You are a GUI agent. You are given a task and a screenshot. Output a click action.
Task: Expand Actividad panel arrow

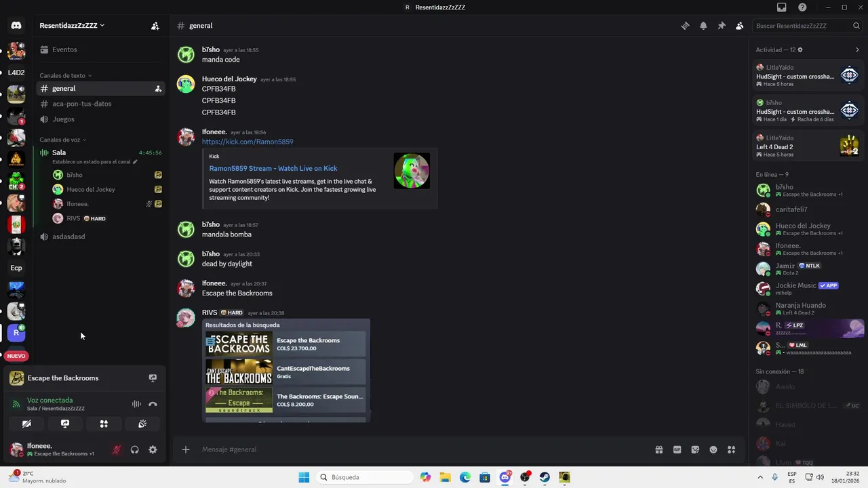click(857, 50)
